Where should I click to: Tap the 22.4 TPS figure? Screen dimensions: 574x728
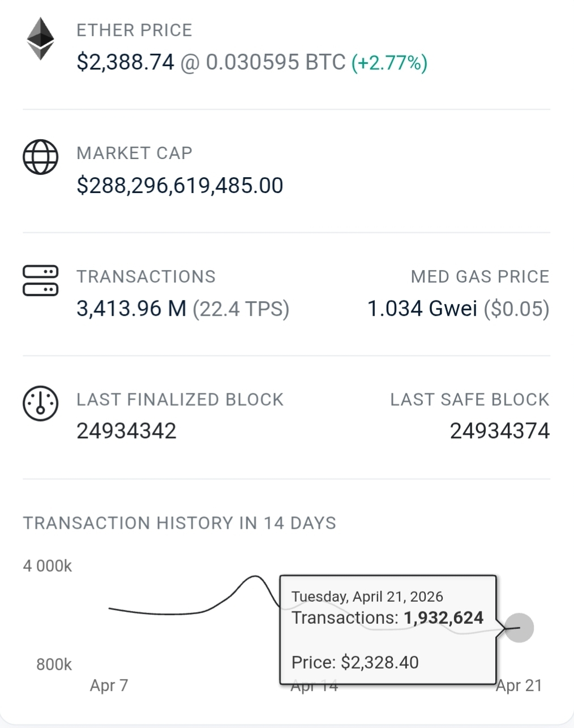[241, 309]
